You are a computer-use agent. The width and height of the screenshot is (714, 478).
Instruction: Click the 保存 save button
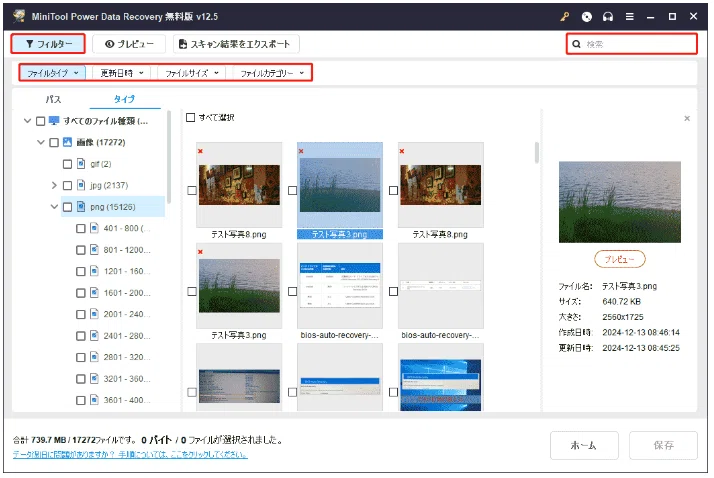(663, 445)
